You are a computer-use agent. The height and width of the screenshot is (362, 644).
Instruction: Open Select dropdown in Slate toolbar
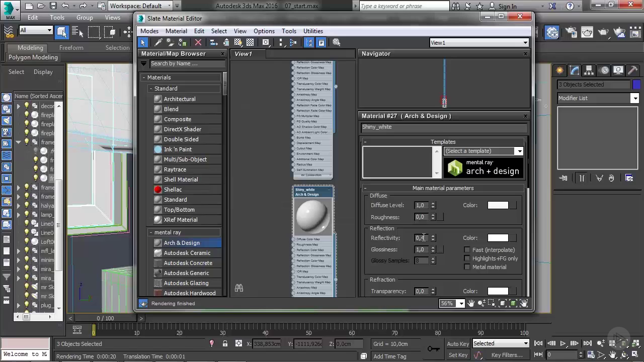pos(219,31)
